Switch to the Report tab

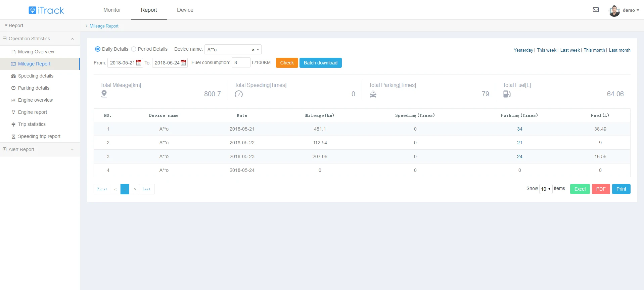pos(149,10)
